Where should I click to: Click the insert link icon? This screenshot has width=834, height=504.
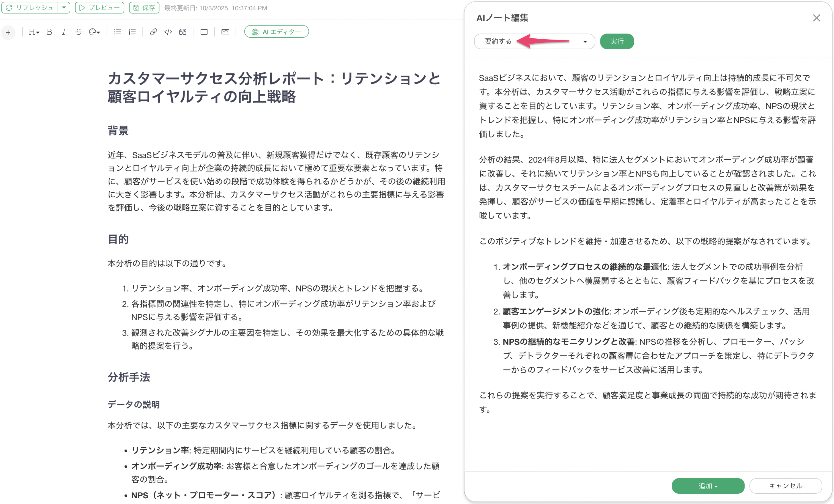point(153,32)
